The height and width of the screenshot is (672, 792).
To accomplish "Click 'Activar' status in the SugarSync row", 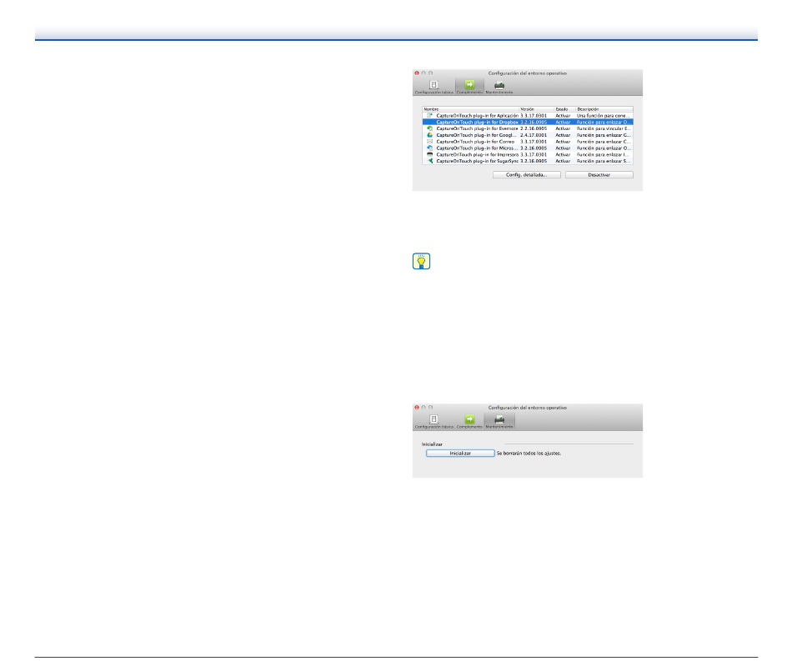I will 563,161.
